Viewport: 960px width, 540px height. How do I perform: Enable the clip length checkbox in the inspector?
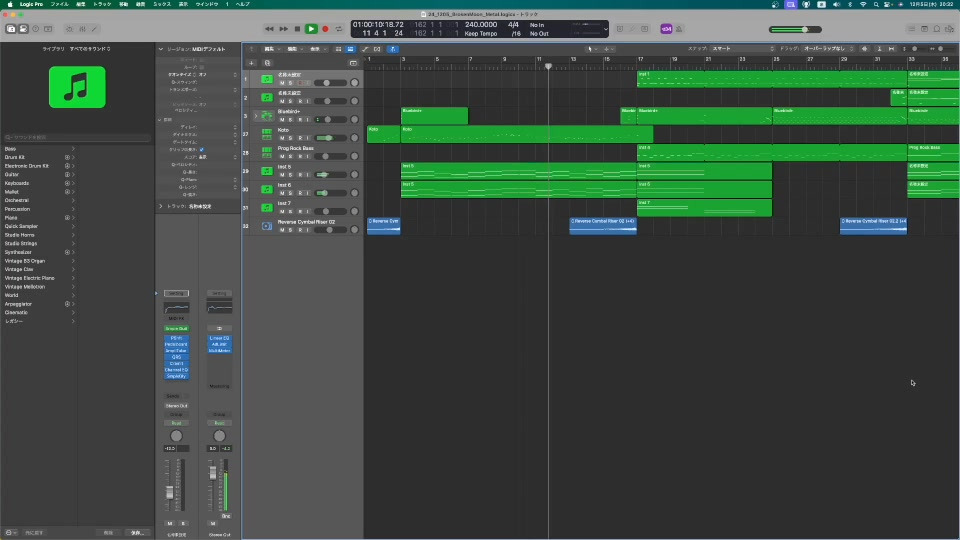click(202, 149)
